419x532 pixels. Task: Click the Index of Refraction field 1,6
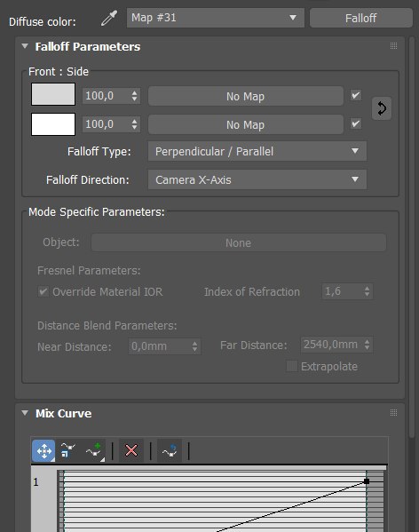pos(342,291)
